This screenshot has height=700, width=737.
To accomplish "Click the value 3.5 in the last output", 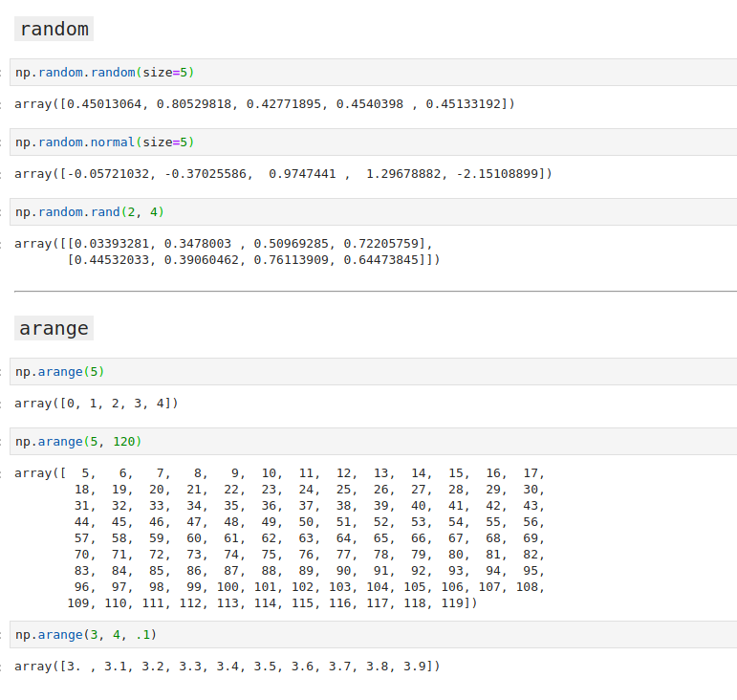I will (265, 667).
